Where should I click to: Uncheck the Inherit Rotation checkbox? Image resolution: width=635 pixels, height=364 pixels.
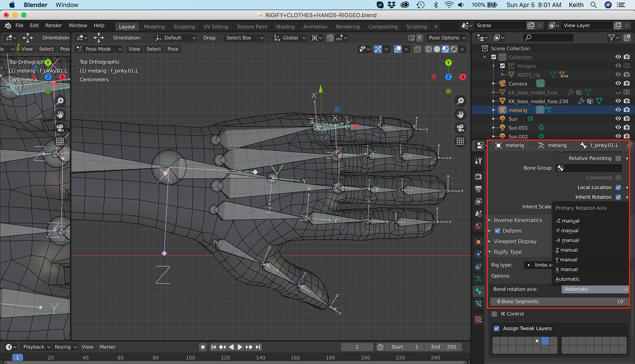point(618,197)
